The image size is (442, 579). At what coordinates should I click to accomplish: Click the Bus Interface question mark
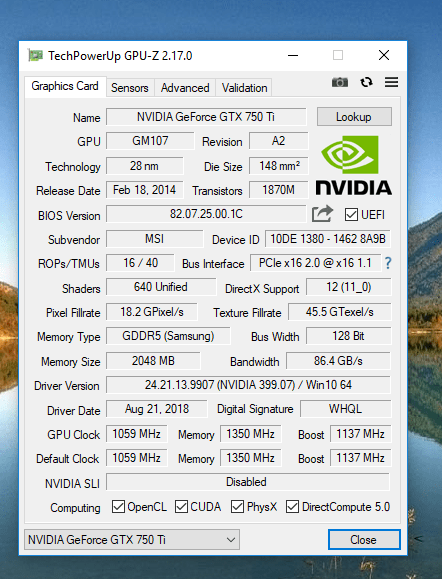coord(388,263)
